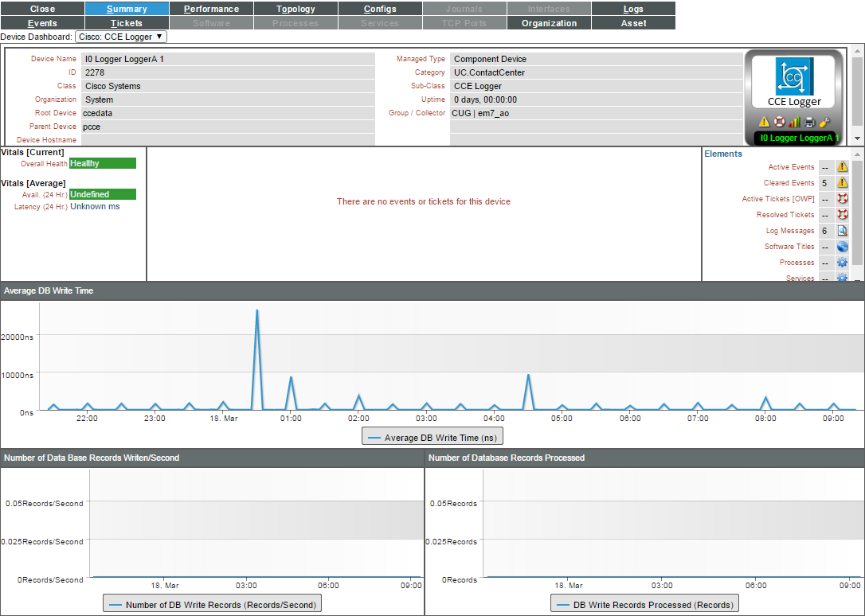
Task: Open the Configs tab
Action: point(380,9)
